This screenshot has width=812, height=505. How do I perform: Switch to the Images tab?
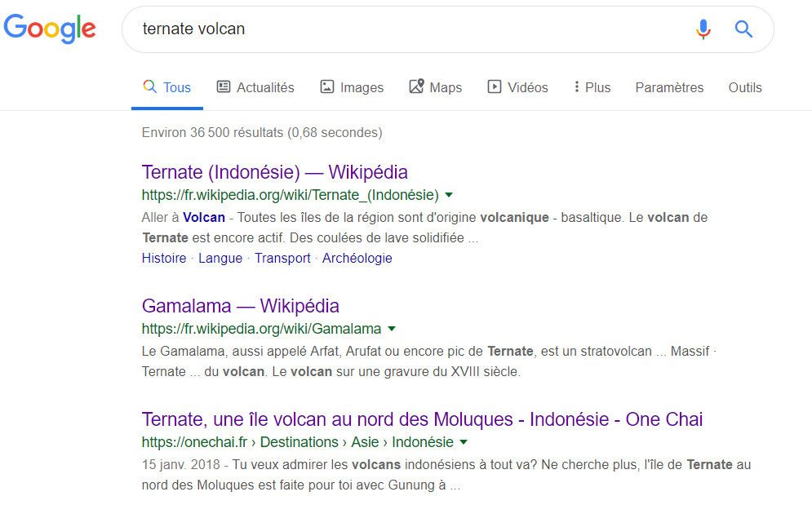coord(353,87)
